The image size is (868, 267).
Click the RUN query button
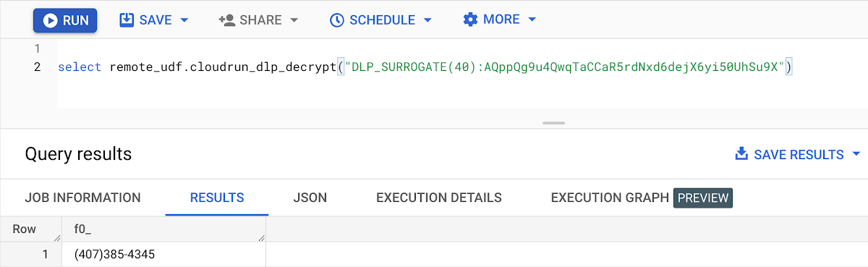tap(65, 20)
